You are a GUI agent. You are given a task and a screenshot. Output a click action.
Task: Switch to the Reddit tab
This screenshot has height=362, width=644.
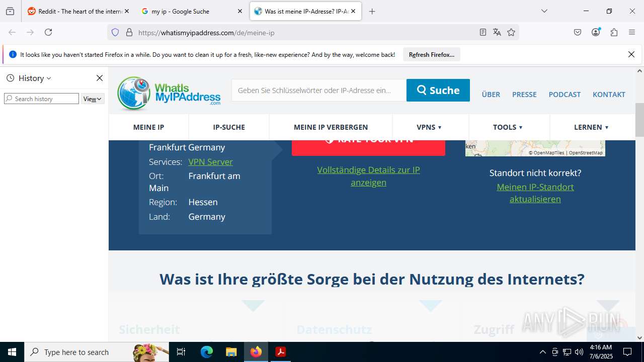(78, 11)
